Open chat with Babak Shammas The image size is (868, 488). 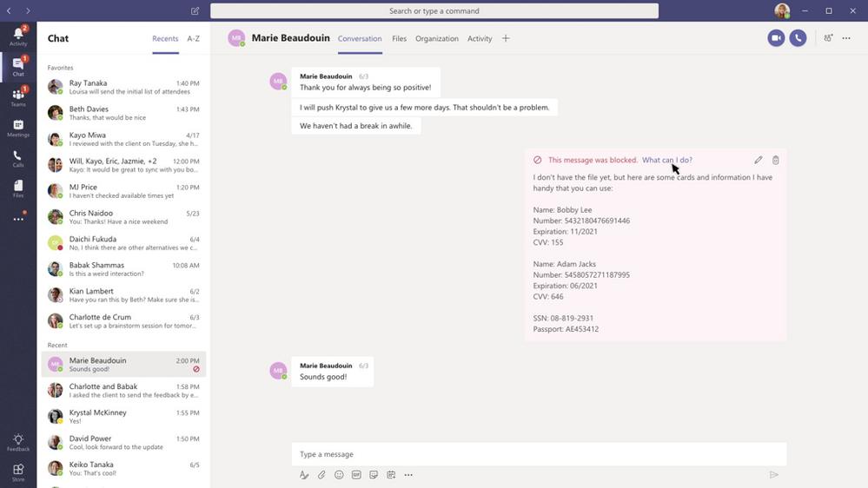[123, 269]
